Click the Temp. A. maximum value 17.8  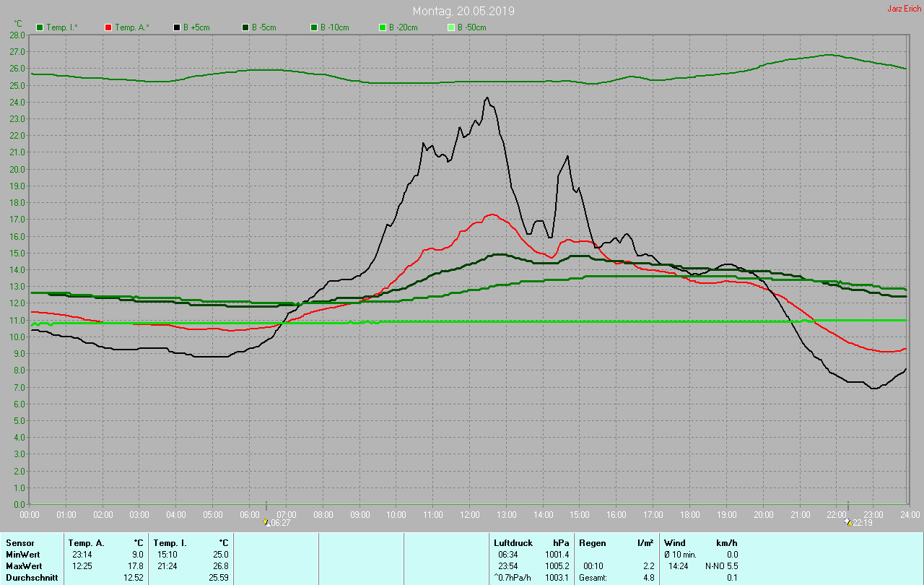pos(137,565)
